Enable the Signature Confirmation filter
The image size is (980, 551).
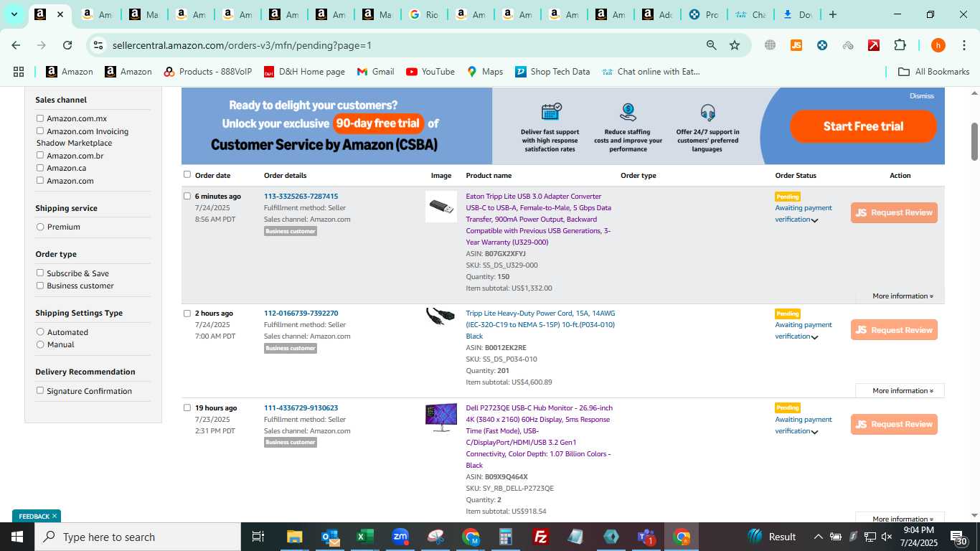[x=40, y=391]
